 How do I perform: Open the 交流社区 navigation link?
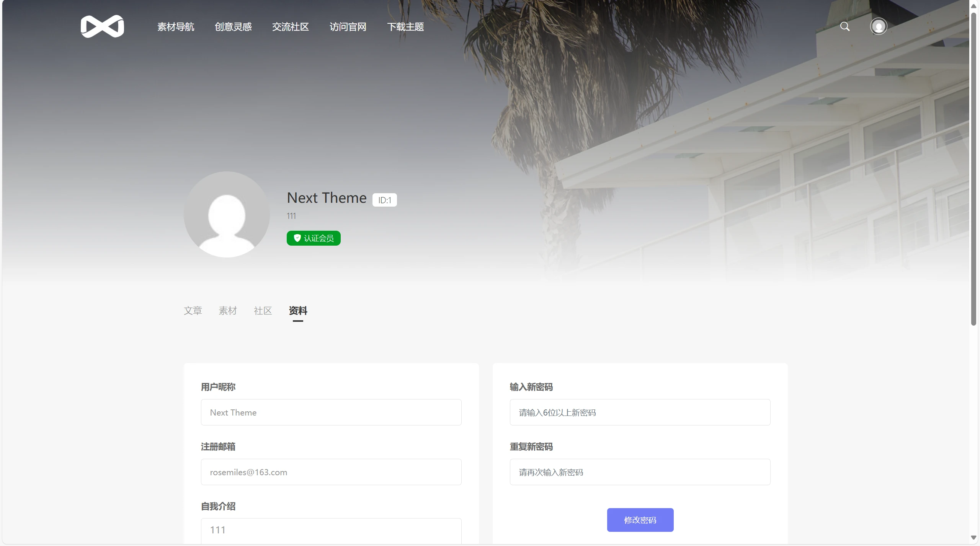(291, 27)
